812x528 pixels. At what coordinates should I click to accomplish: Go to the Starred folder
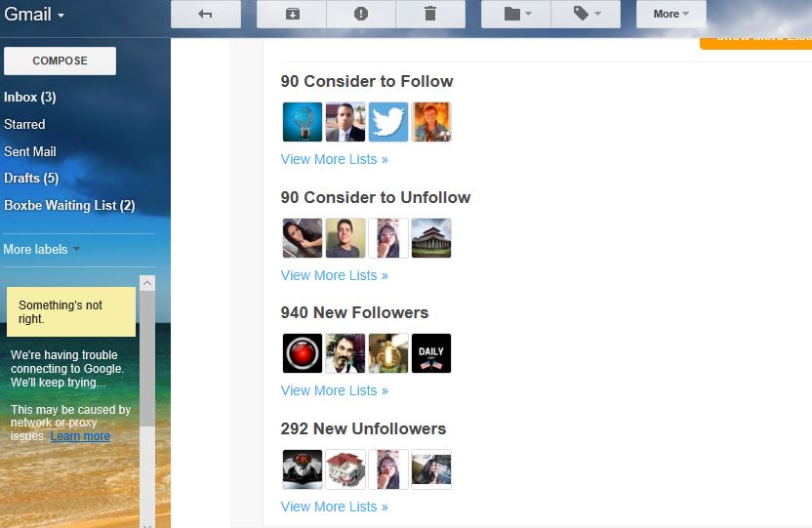[x=24, y=125]
